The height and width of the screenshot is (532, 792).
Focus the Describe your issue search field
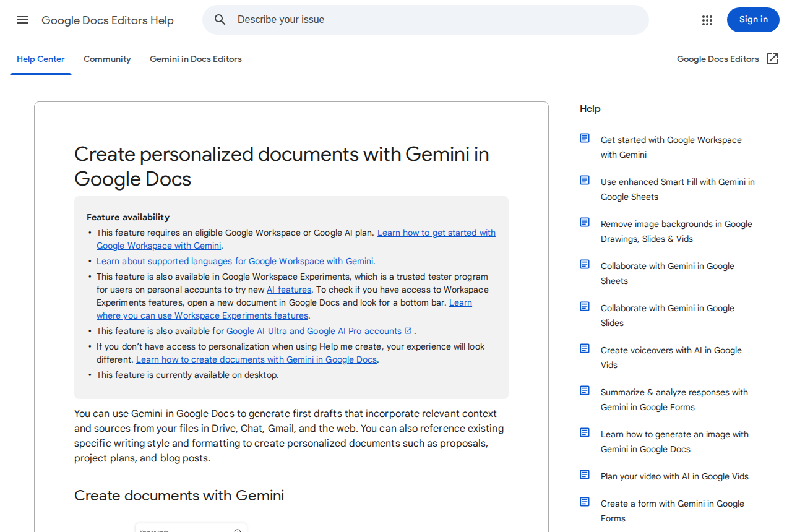pyautogui.click(x=425, y=20)
